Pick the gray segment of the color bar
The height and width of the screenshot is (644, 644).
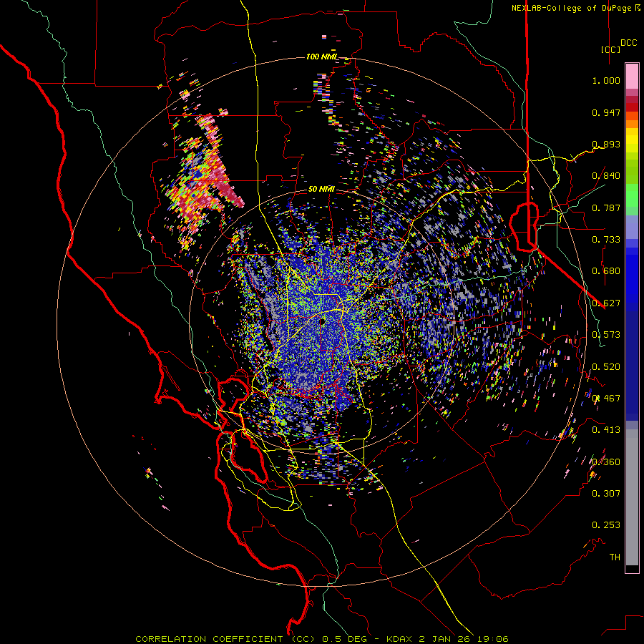pyautogui.click(x=632, y=497)
